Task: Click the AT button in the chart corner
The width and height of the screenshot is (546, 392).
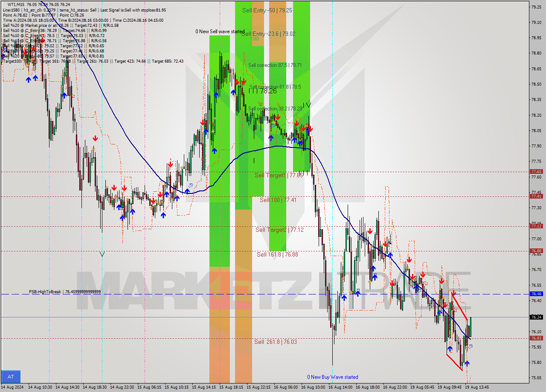Action: coord(11,377)
